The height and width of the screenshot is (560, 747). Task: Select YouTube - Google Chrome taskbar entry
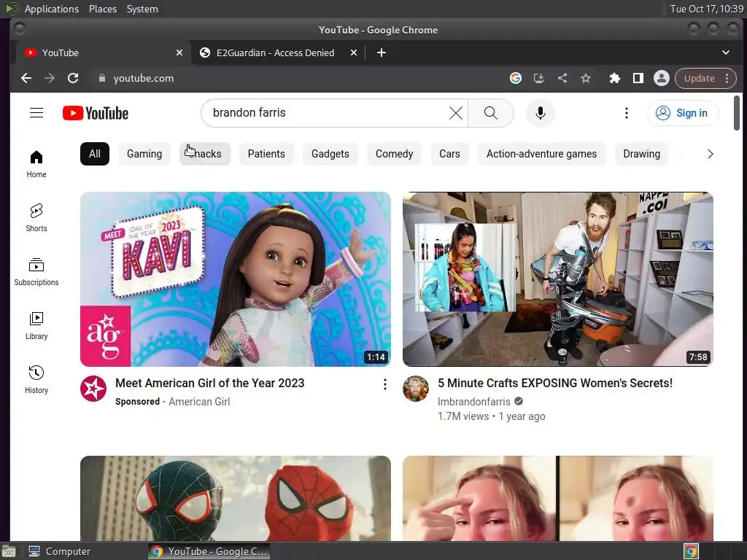209,551
